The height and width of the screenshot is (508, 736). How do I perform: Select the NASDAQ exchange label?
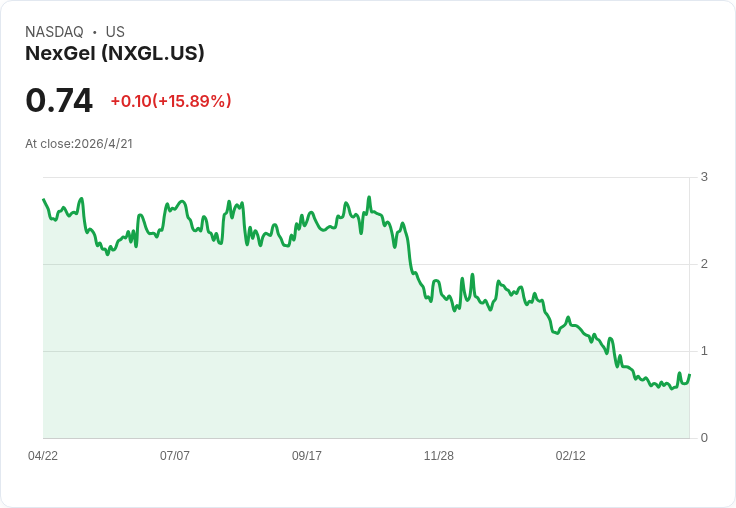pyautogui.click(x=54, y=32)
